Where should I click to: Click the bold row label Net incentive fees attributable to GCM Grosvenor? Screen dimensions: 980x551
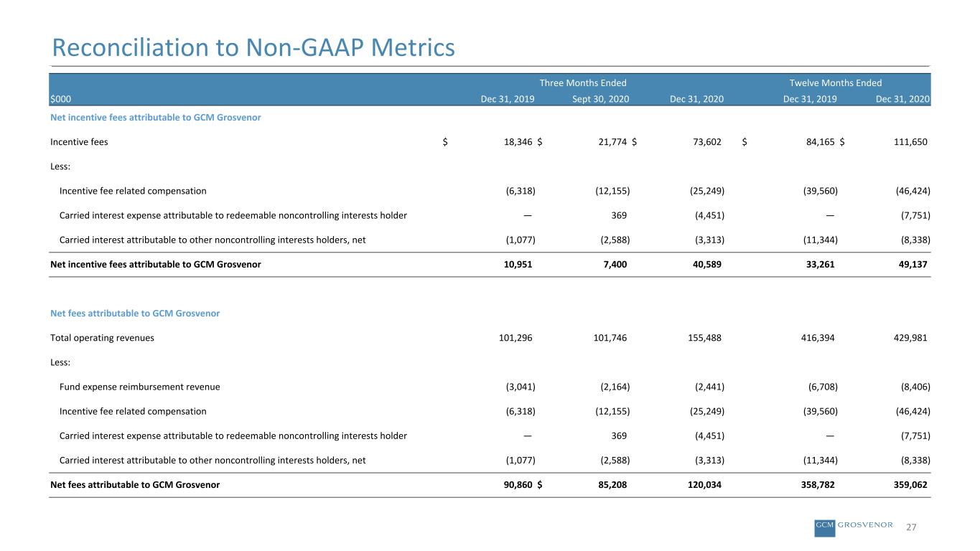click(156, 264)
